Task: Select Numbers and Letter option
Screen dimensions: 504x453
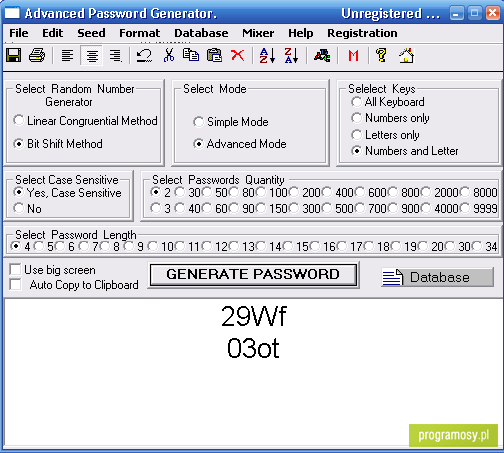Action: [405, 151]
